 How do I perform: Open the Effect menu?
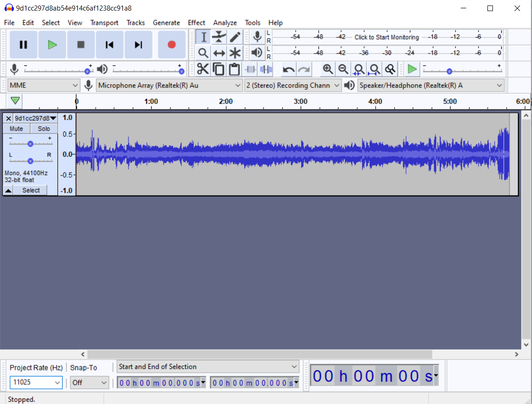pos(196,23)
